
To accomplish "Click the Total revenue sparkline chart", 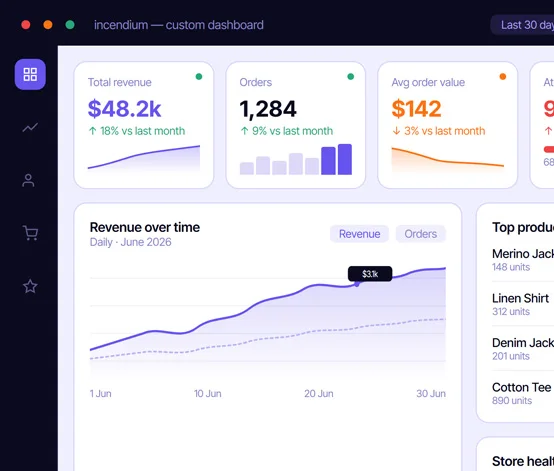I will (144, 158).
